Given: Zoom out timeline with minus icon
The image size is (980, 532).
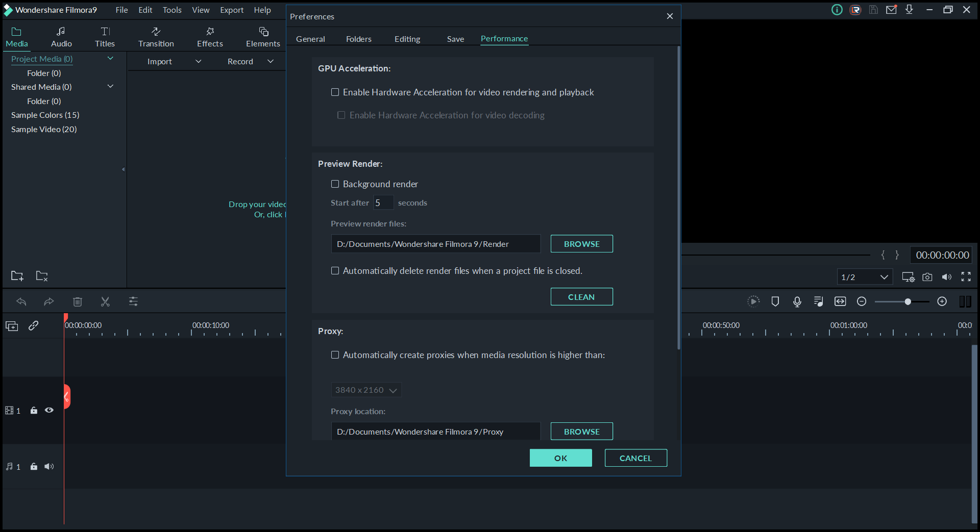Looking at the screenshot, I should (862, 301).
